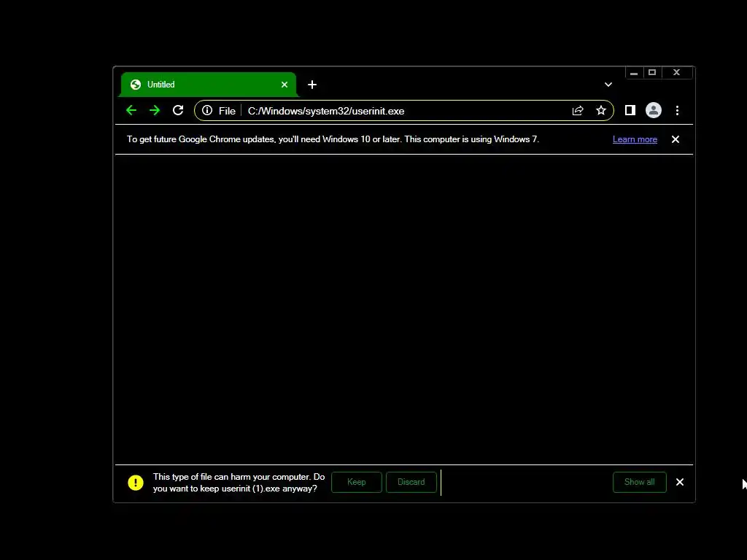Go back using the green back arrow
Viewport: 747px width, 560px height.
point(131,111)
